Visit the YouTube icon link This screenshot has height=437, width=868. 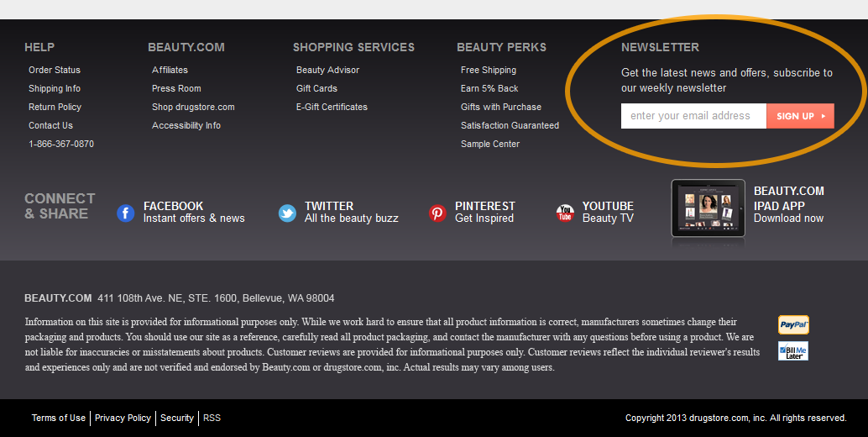[565, 213]
